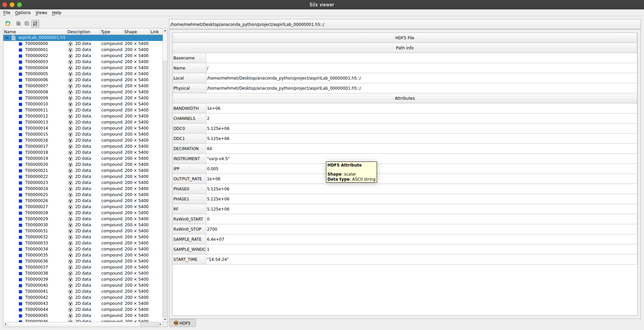Click the START_TIME value "14:54:24"

click(218, 260)
